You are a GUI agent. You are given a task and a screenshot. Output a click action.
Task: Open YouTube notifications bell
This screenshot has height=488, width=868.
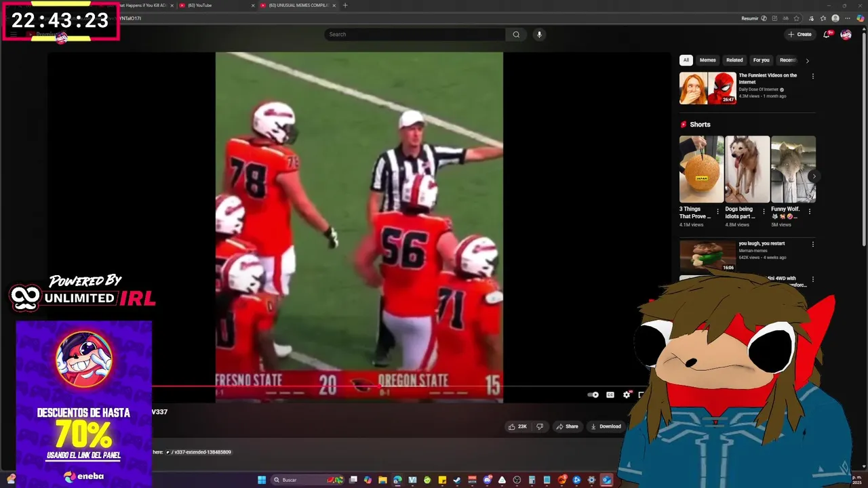click(x=827, y=35)
